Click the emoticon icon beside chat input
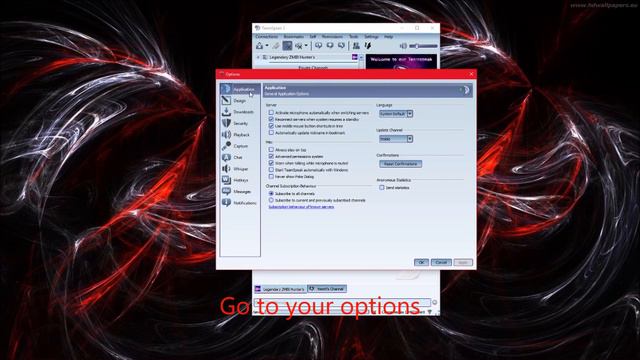The height and width of the screenshot is (360, 640). pyautogui.click(x=434, y=302)
